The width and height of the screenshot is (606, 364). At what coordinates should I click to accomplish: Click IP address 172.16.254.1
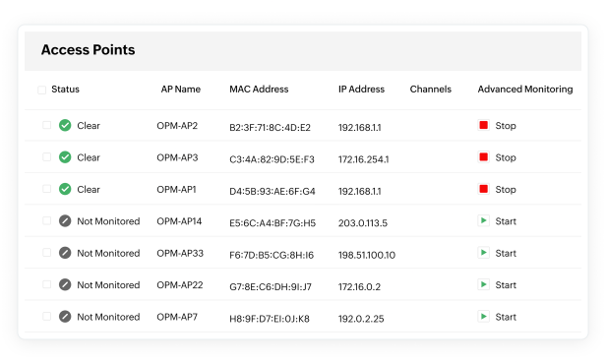pyautogui.click(x=364, y=159)
